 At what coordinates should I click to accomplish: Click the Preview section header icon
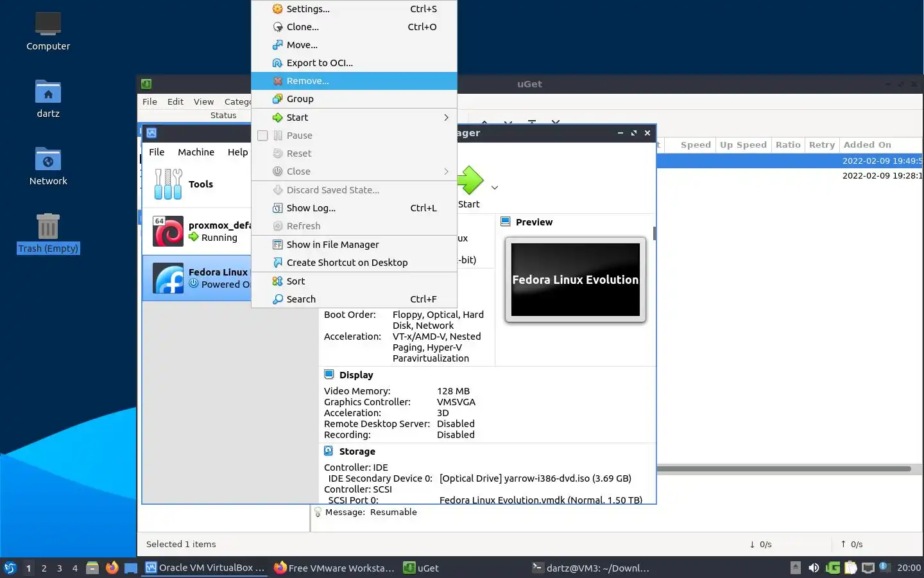click(506, 222)
